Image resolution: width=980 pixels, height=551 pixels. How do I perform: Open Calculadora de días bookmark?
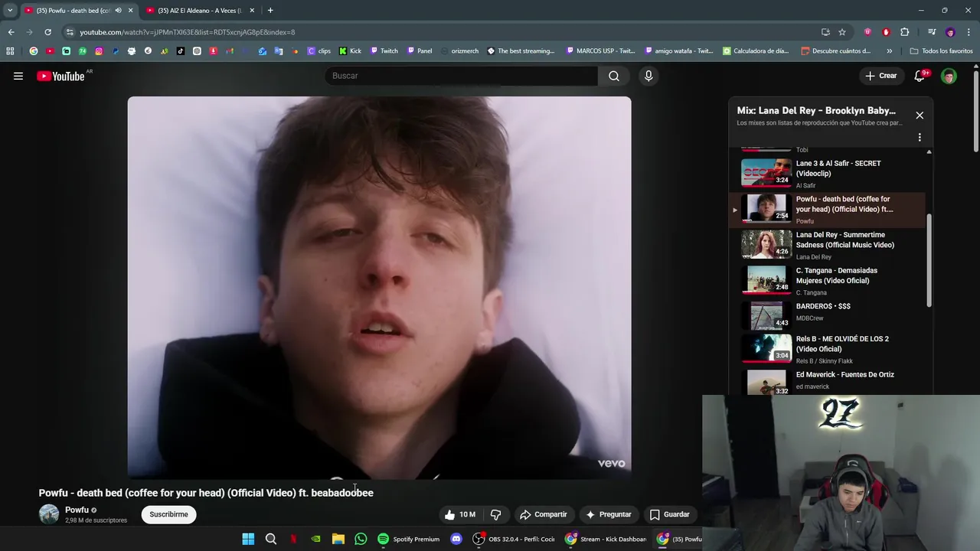coord(754,51)
